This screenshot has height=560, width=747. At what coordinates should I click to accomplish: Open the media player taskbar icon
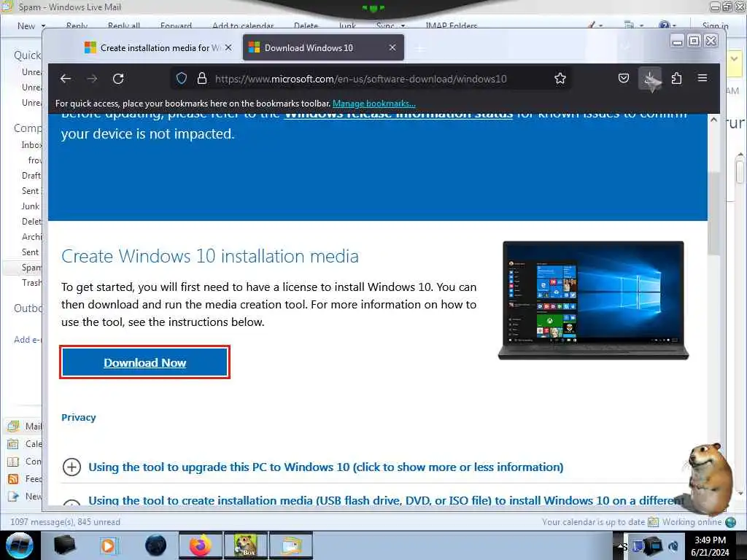click(109, 545)
